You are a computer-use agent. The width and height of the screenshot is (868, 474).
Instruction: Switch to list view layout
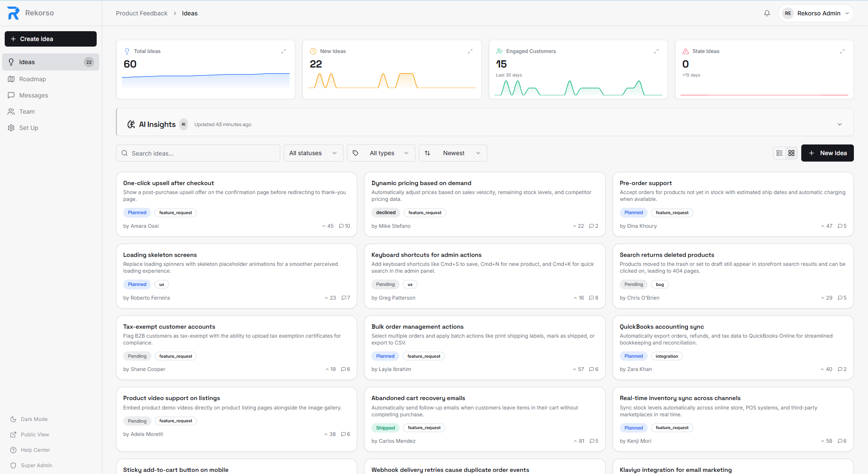click(x=779, y=153)
